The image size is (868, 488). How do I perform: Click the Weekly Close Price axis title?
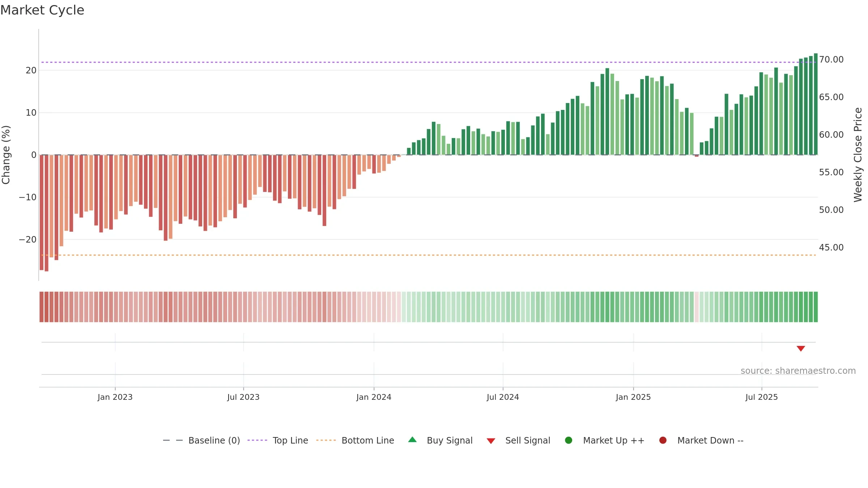point(858,155)
